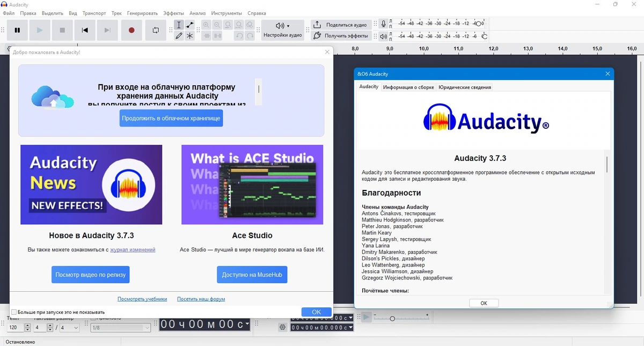644x346 pixels.
Task: Switch to the Юридические сведения tab
Action: (x=465, y=87)
